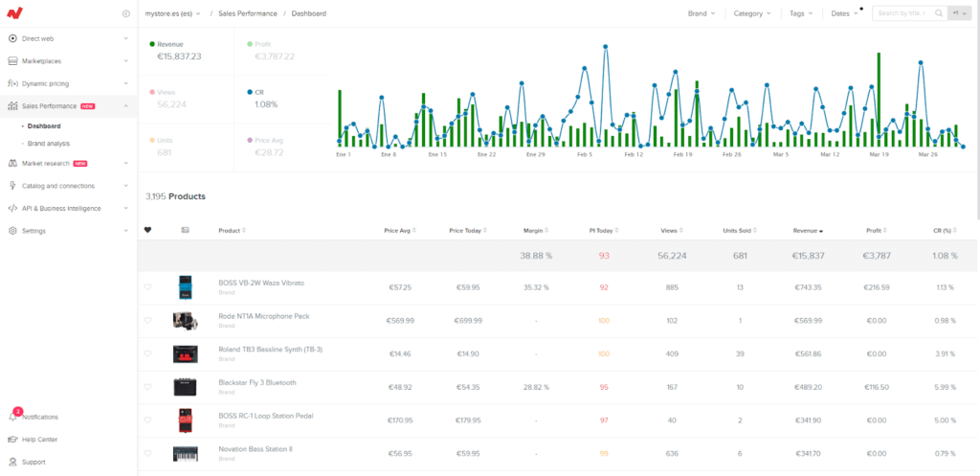The width and height of the screenshot is (980, 476).
Task: Click the Catalog and connections plug icon
Action: 12,186
